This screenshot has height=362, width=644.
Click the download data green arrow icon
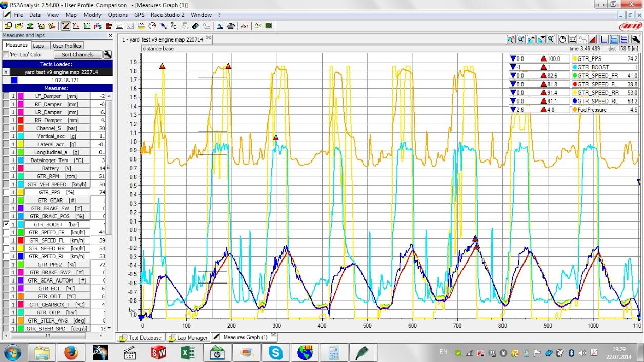click(x=30, y=26)
